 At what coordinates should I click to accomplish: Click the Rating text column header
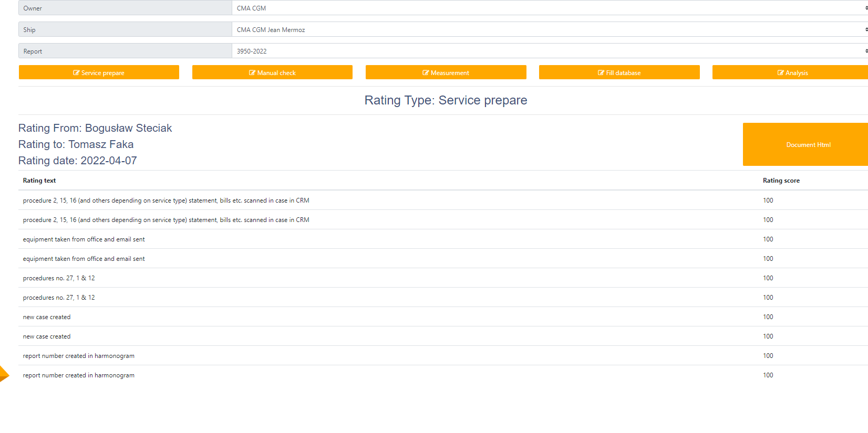tap(39, 181)
